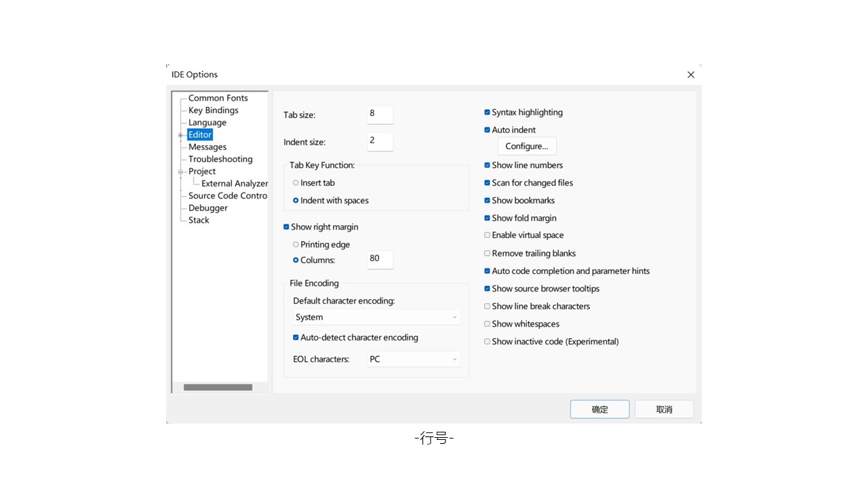Open Default character encoding dropdown
Viewport: 868px width, 488px height.
(x=376, y=317)
